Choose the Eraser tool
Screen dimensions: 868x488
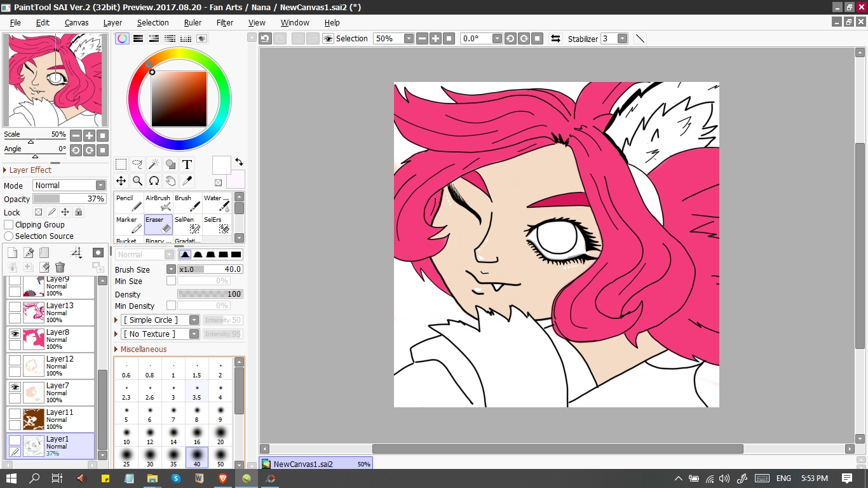(x=158, y=225)
